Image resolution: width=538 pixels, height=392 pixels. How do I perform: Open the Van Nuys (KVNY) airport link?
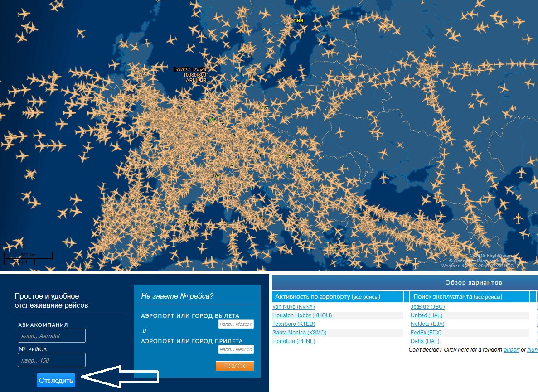293,307
